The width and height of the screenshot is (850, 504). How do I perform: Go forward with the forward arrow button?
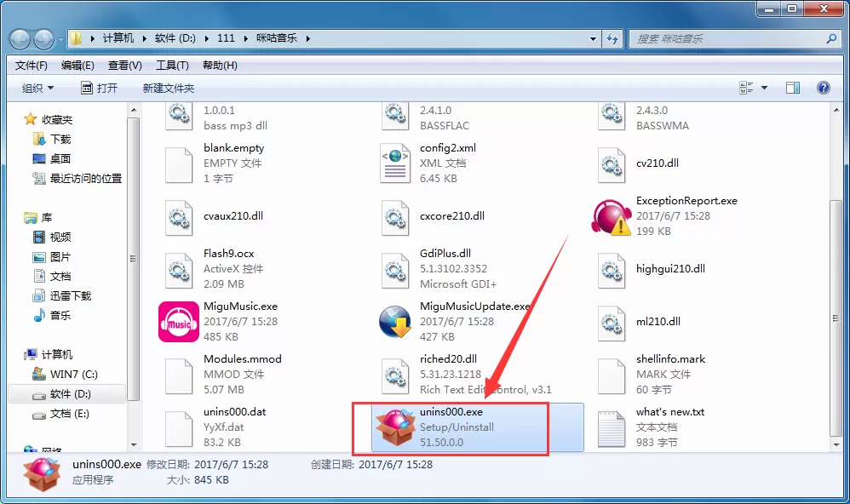click(44, 39)
